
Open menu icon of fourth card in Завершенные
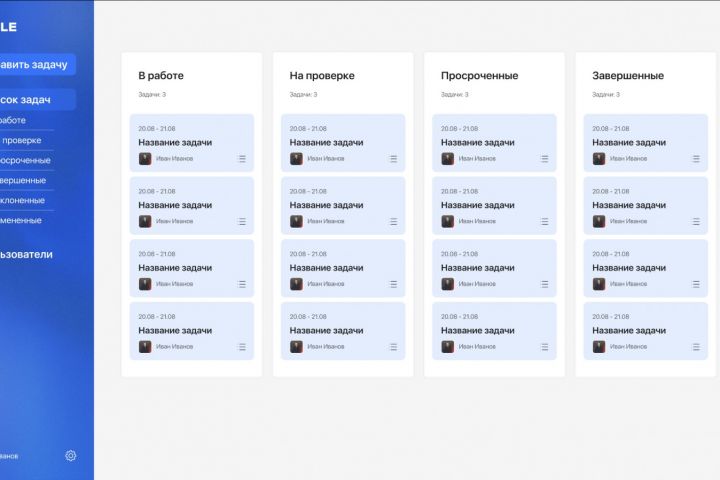pyautogui.click(x=696, y=347)
